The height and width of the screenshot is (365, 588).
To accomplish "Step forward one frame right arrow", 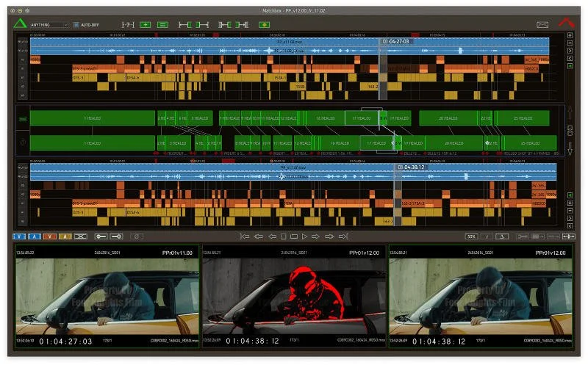I will pyautogui.click(x=315, y=236).
